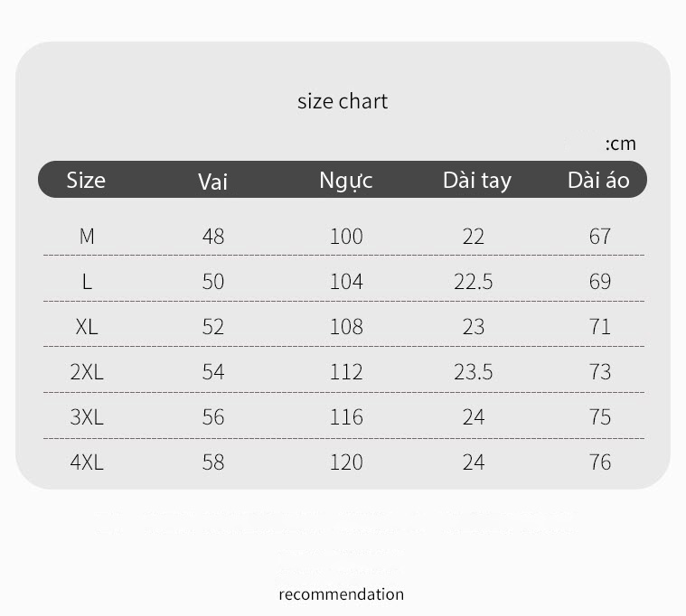Click the 'size chart' title text
The width and height of the screenshot is (686, 616).
(x=343, y=101)
